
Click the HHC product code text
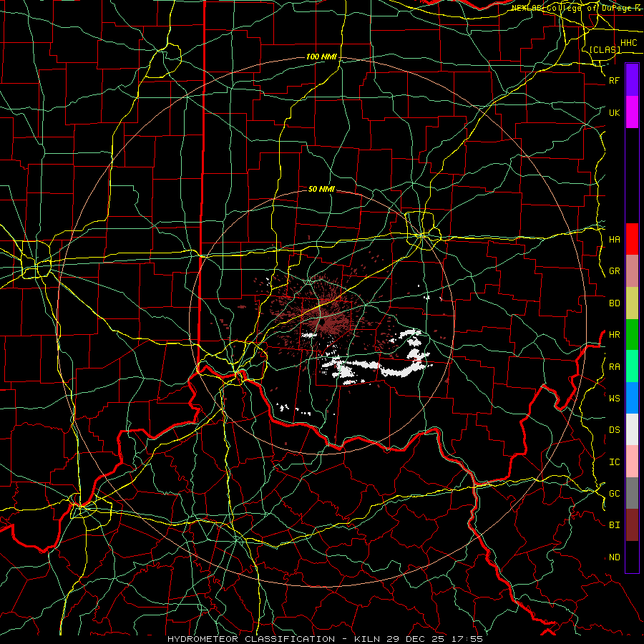click(x=628, y=43)
